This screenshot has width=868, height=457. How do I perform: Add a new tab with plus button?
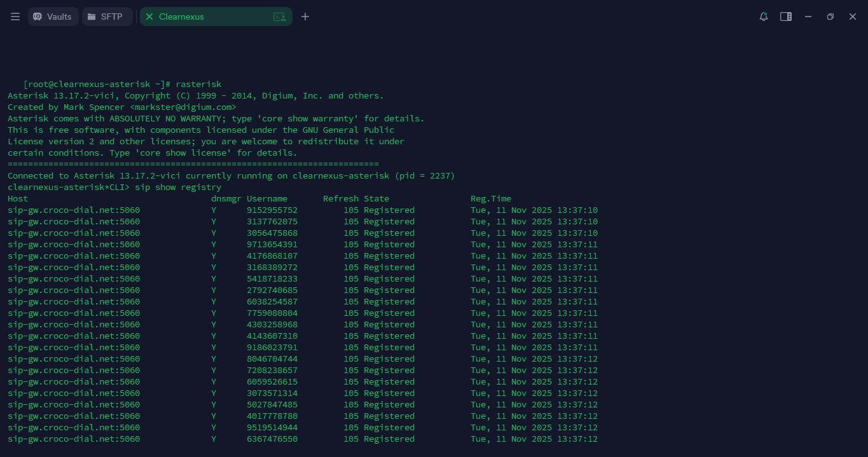pyautogui.click(x=305, y=17)
